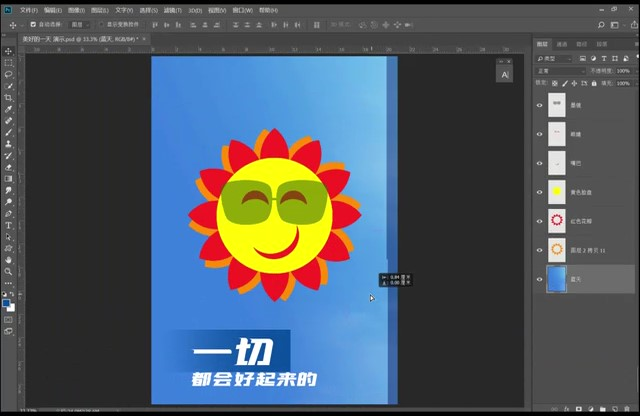Viewport: 640px width, 416px height.
Task: Enable the 自动选择 checkbox
Action: tap(33, 24)
